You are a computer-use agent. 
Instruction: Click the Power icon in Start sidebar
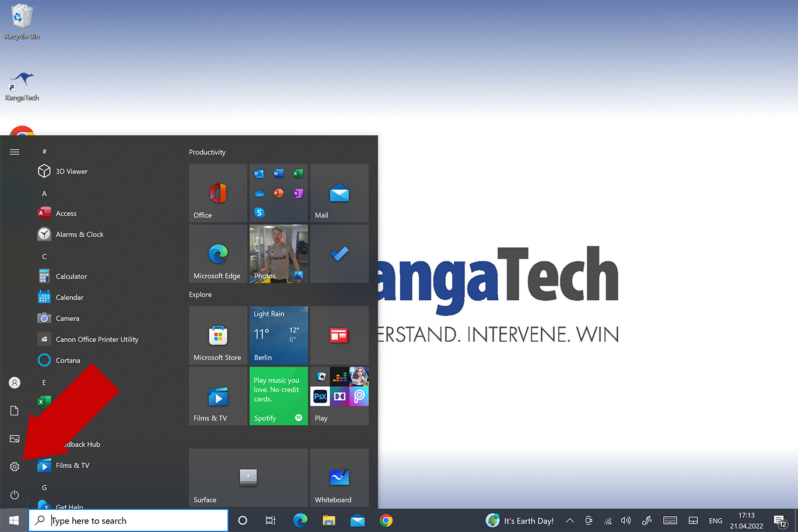[15, 495]
